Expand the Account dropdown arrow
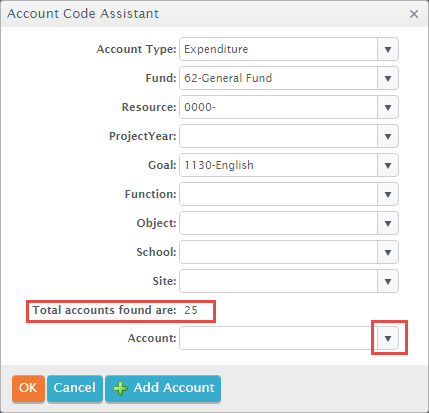The height and width of the screenshot is (413, 429). pyautogui.click(x=388, y=338)
